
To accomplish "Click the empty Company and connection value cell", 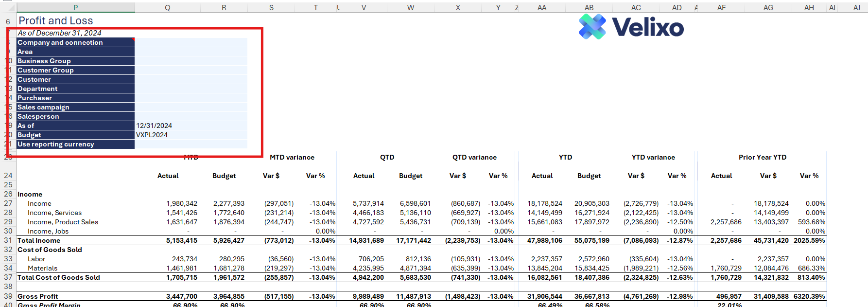I will point(191,42).
